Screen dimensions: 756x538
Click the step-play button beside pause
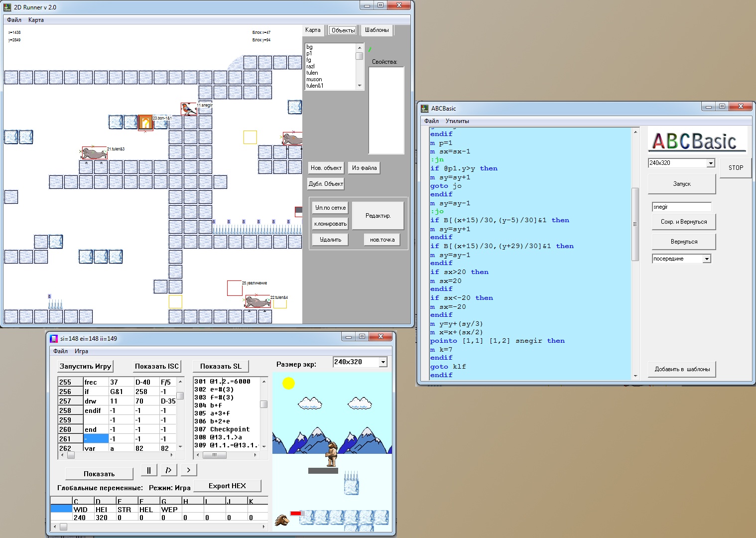(169, 470)
